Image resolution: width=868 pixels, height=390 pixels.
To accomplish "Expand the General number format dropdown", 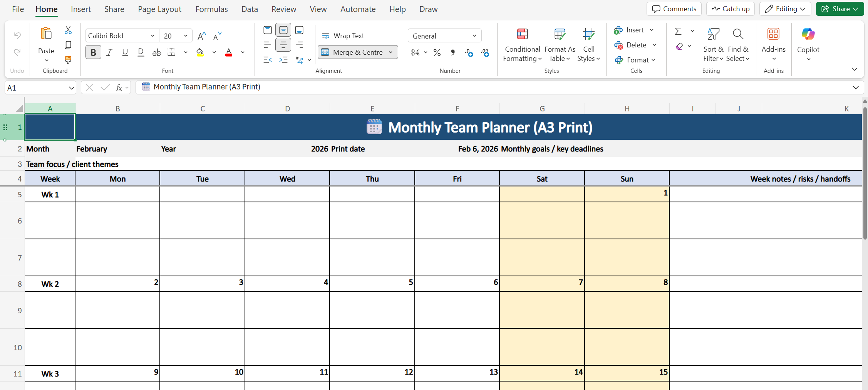I will coord(474,36).
